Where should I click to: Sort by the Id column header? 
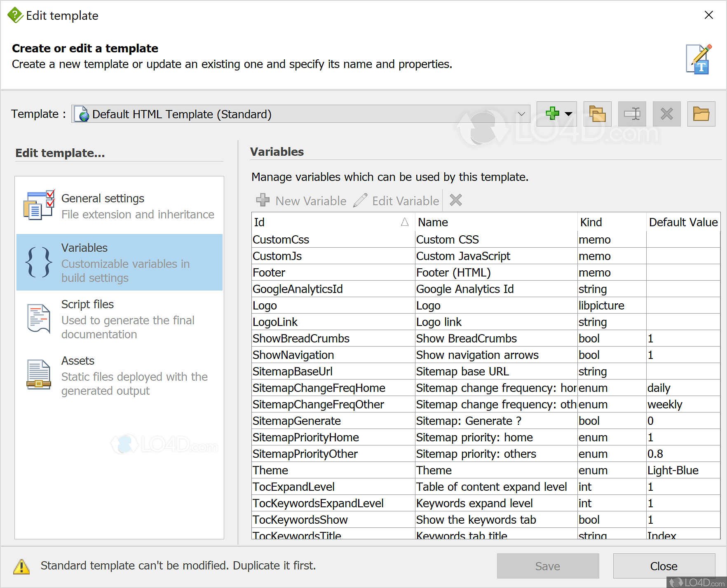point(330,222)
